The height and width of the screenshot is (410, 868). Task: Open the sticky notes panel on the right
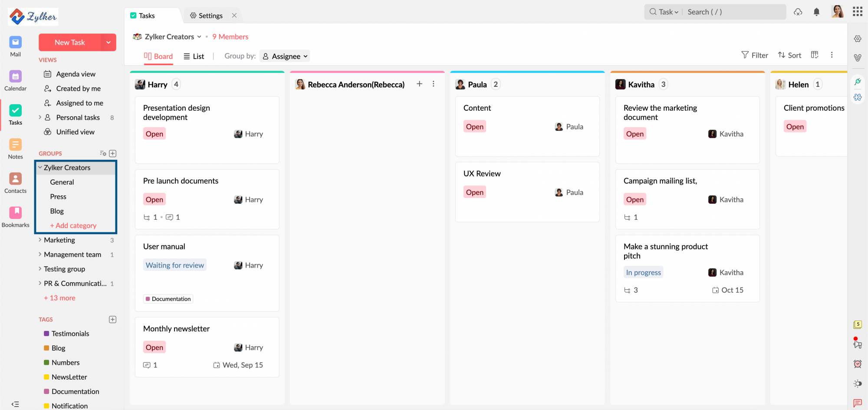(858, 324)
